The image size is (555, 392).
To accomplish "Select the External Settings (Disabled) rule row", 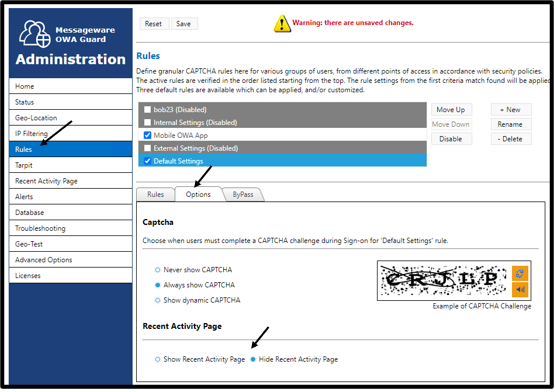I will point(282,148).
